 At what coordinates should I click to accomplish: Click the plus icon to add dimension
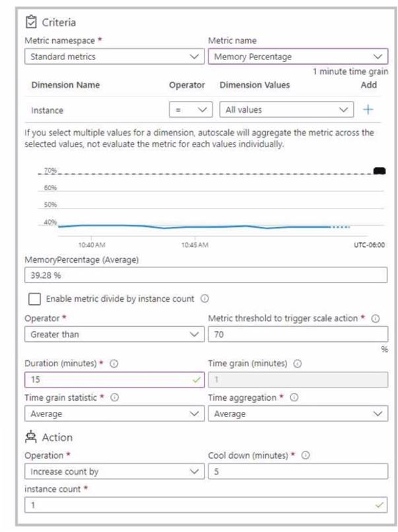(x=368, y=110)
